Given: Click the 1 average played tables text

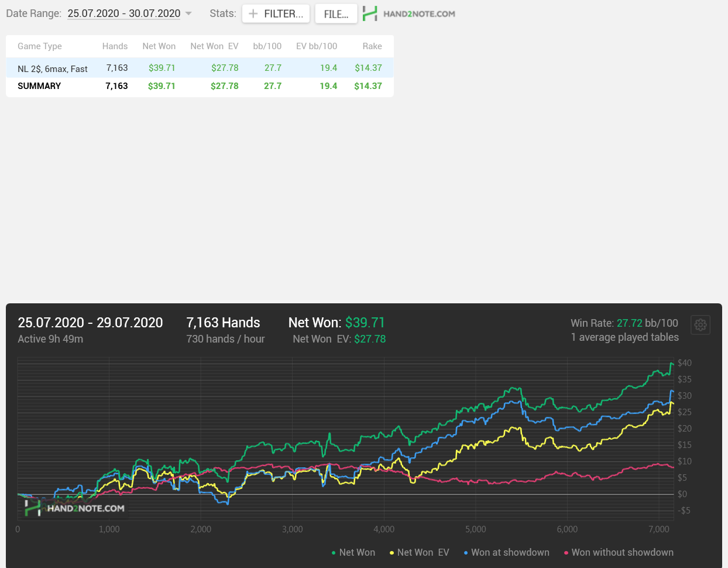Looking at the screenshot, I should (x=625, y=337).
